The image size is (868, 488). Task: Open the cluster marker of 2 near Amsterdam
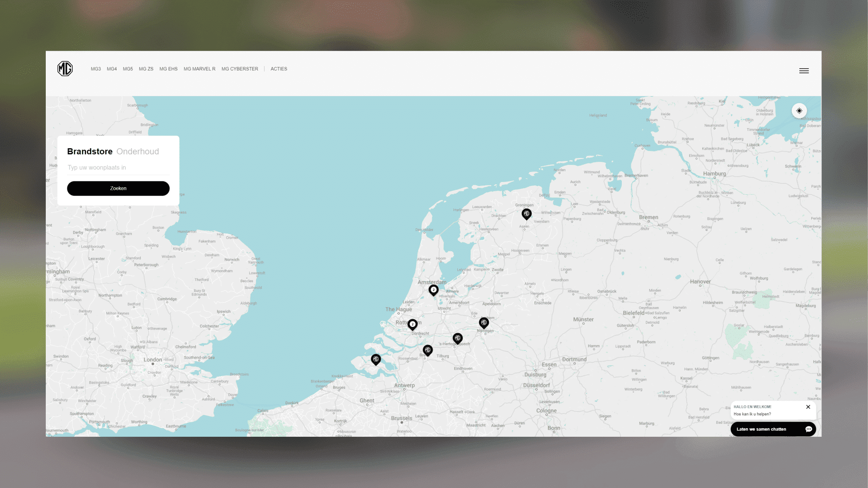pos(433,290)
